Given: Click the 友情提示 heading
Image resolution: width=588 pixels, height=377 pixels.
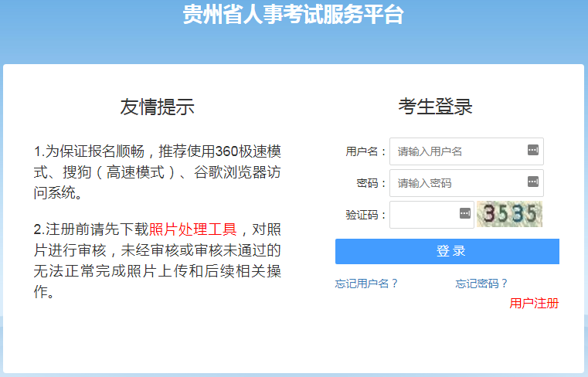Looking at the screenshot, I should (157, 107).
